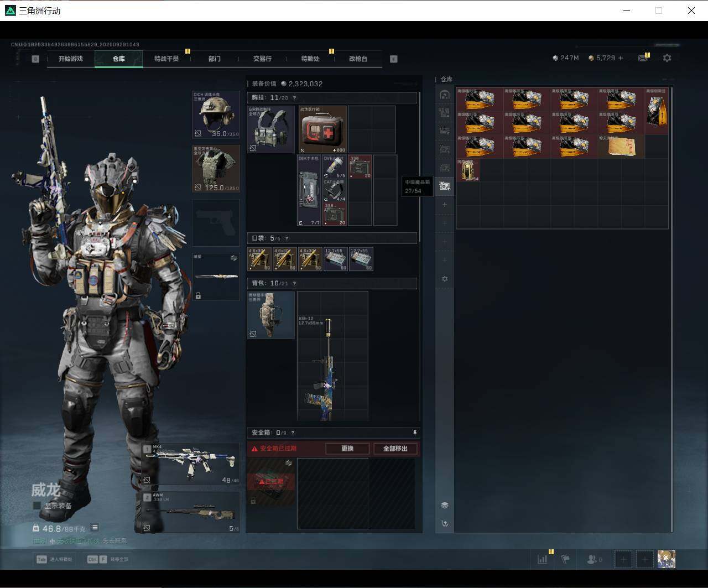Viewport: 708px width, 588px height.
Task: Click the plus icon next to 5,729 currency
Action: 620,58
